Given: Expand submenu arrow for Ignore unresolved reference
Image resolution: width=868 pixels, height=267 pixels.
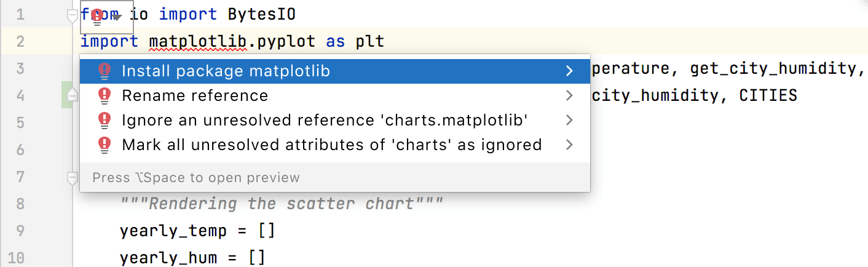Looking at the screenshot, I should [x=569, y=121].
